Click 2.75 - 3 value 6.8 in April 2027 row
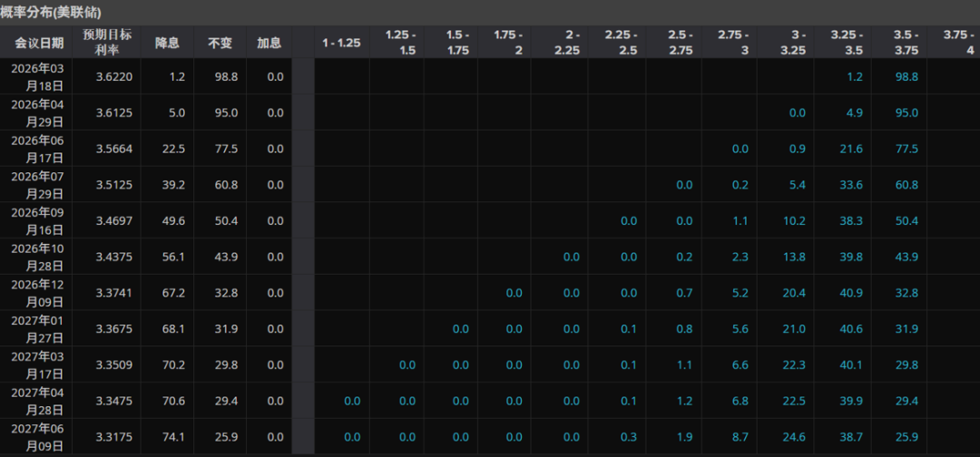Viewport: 980px width, 457px height. pyautogui.click(x=740, y=402)
